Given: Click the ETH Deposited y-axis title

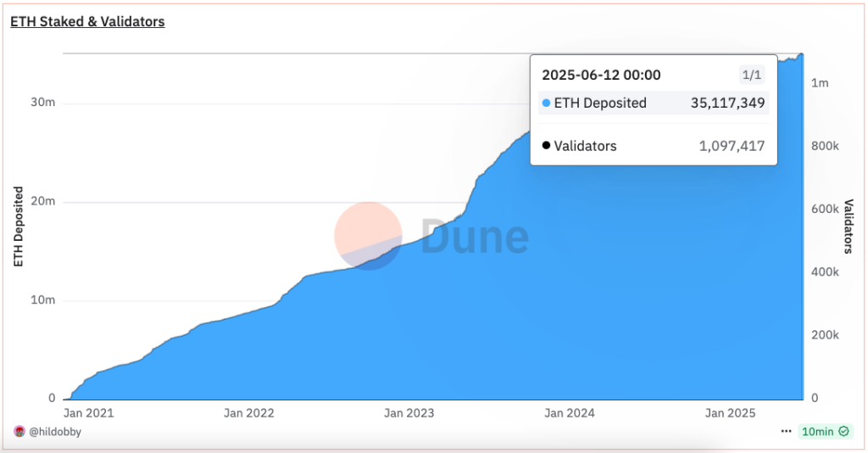Looking at the screenshot, I should click(18, 226).
